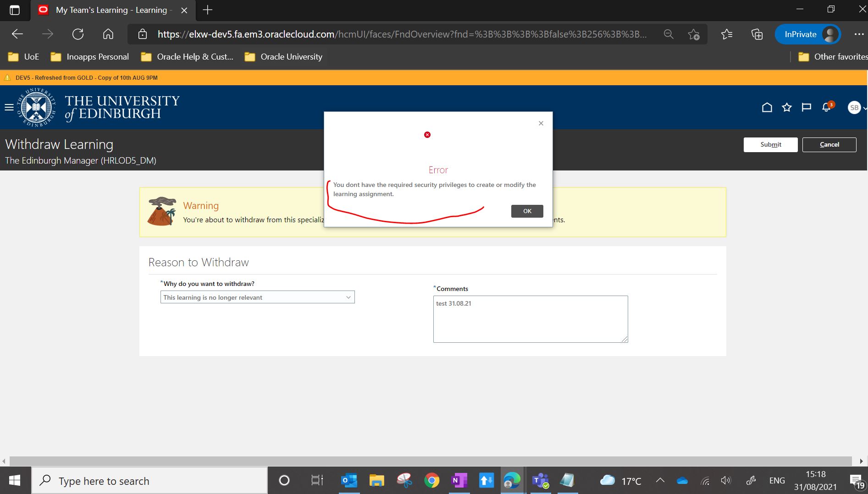Image resolution: width=868 pixels, height=494 pixels.
Task: Open the Watchlist flag icon
Action: (806, 107)
